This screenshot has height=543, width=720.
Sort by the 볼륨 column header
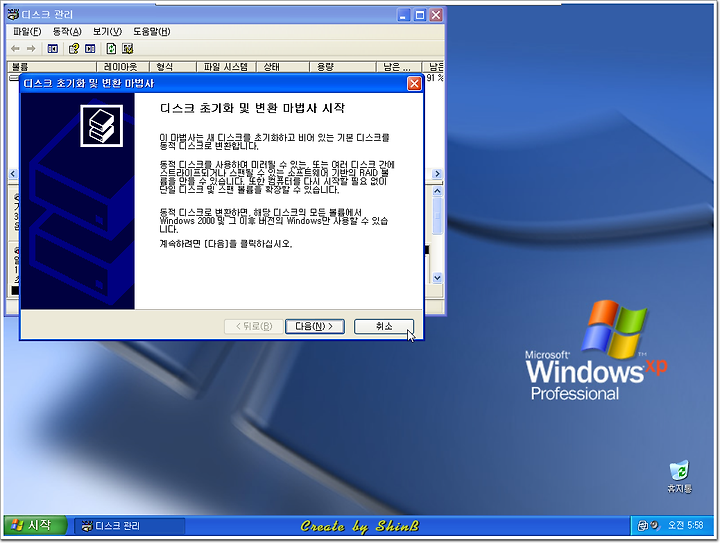click(52, 67)
